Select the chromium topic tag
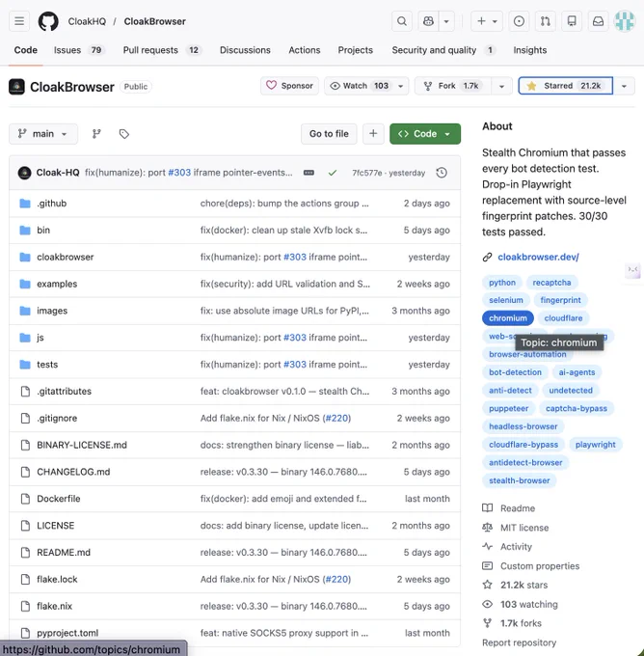 coord(508,318)
